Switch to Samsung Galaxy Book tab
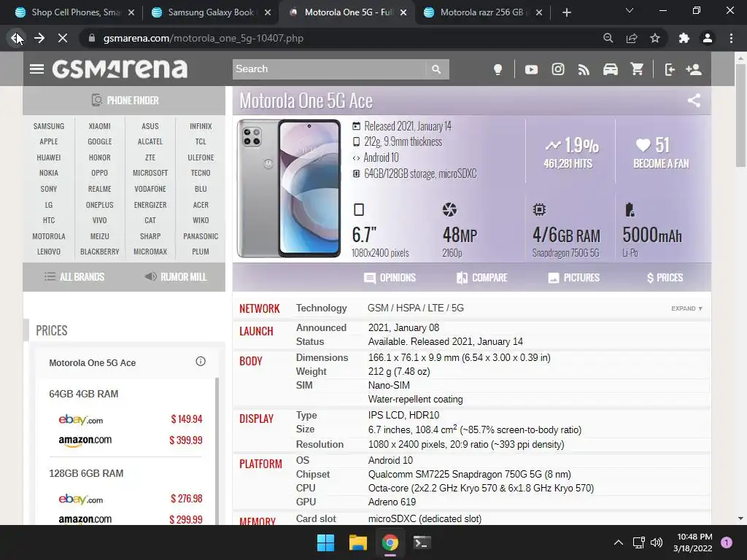The height and width of the screenshot is (560, 747). point(210,12)
